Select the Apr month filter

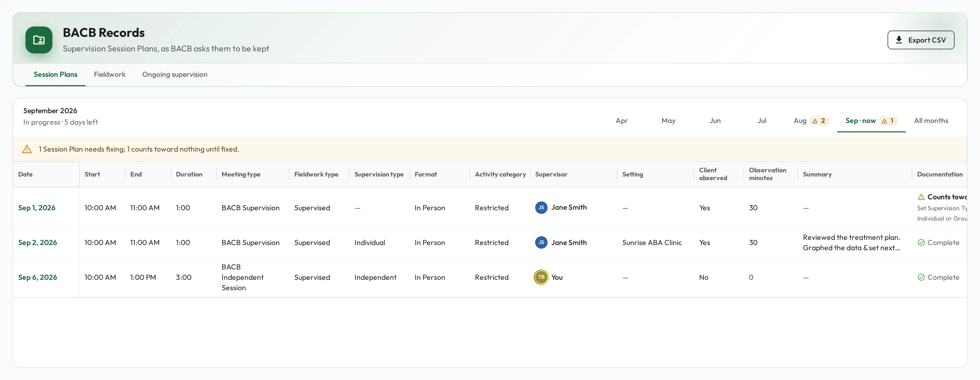[x=622, y=121]
